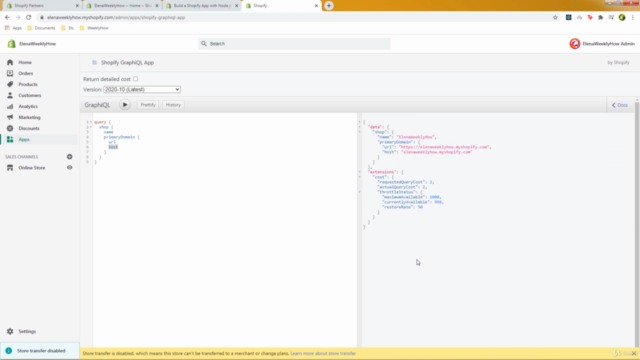Screen dimensions: 640x360
Task: Click the Prettify button
Action: click(x=148, y=105)
